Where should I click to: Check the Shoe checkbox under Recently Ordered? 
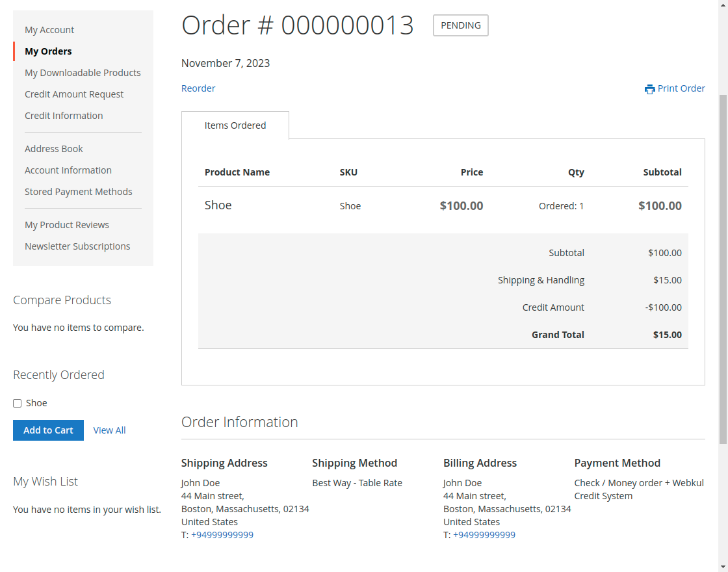point(17,403)
